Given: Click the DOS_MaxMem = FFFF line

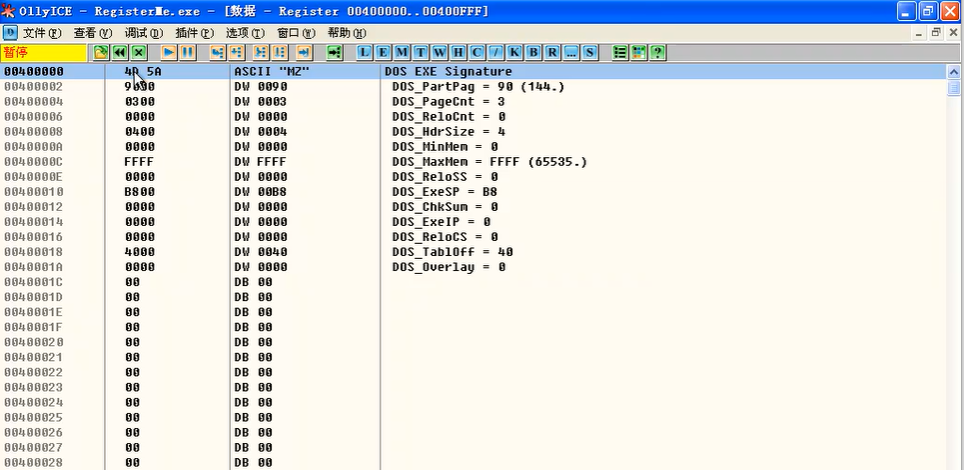Looking at the screenshot, I should (x=489, y=162).
